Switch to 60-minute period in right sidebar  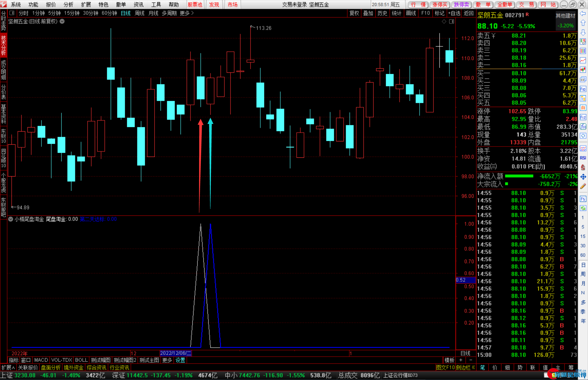583,255
